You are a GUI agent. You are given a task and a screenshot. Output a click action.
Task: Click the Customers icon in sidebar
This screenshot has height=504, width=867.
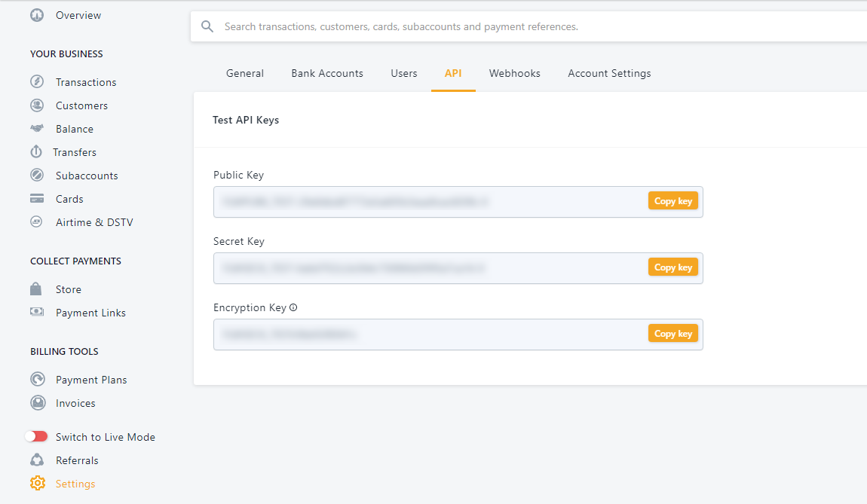pos(37,105)
